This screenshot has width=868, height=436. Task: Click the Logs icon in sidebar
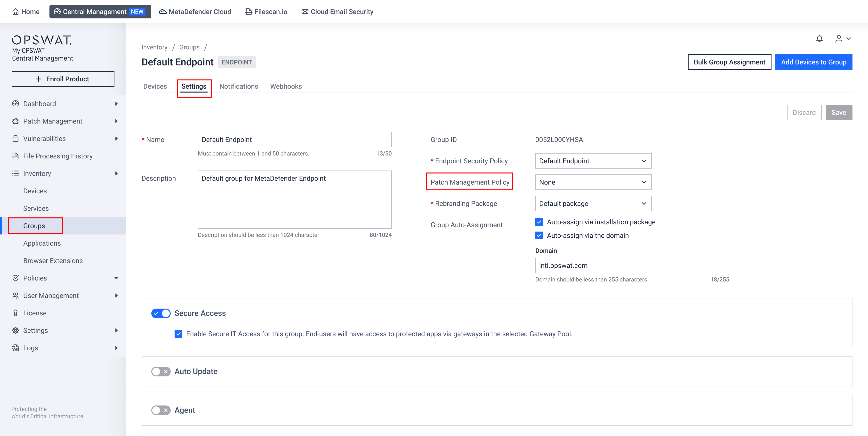[16, 348]
